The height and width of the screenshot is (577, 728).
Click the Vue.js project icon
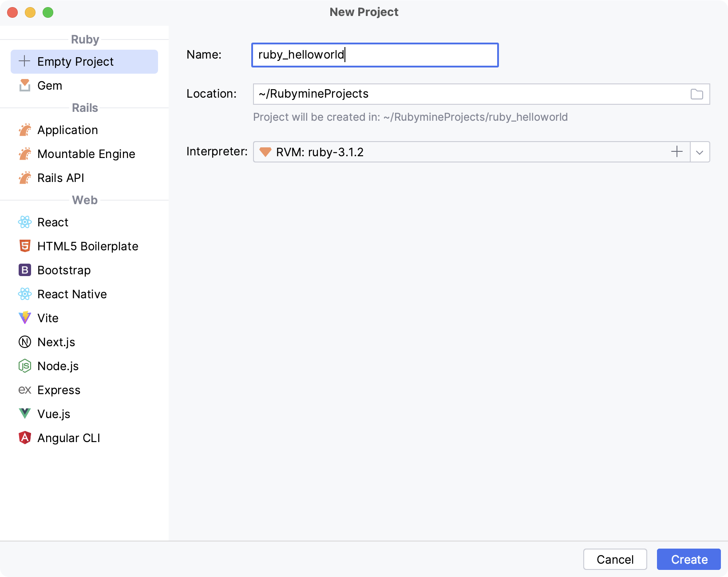point(25,414)
